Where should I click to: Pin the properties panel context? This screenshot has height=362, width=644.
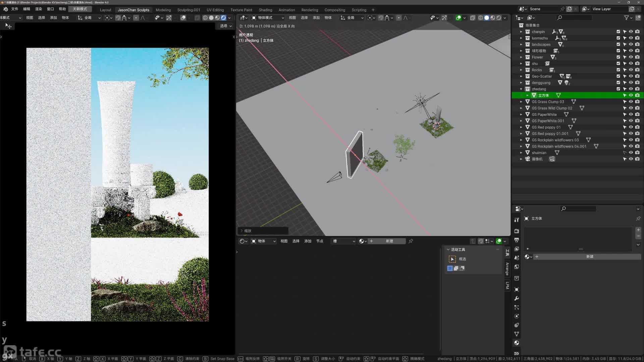click(638, 219)
